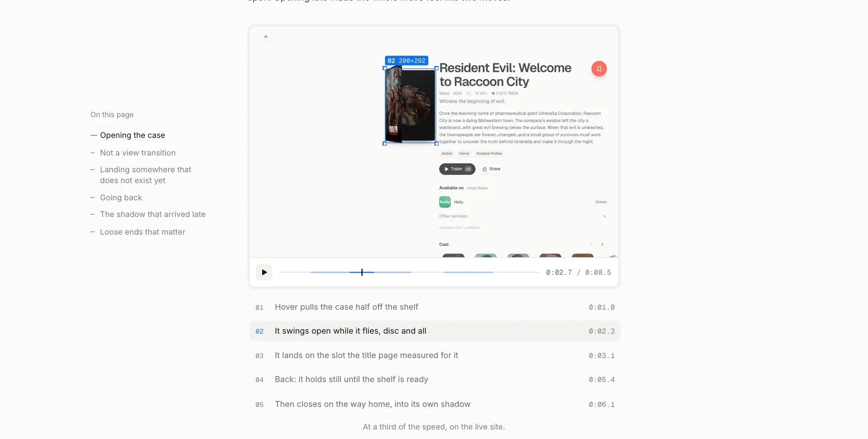Click the back arrow in the demo frame
The height and width of the screenshot is (439, 868).
(266, 37)
